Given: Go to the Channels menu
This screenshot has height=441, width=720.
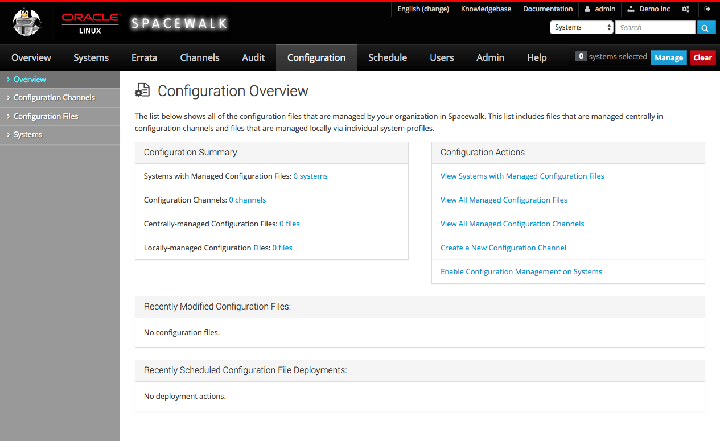Looking at the screenshot, I should click(x=199, y=57).
